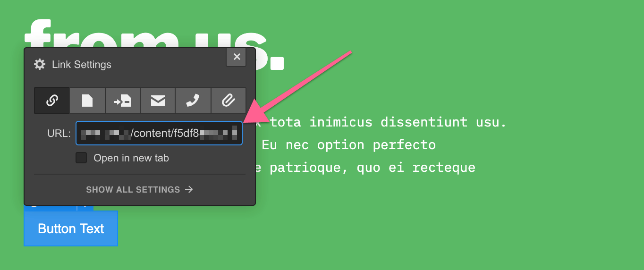Close the Link Settings popup
The width and height of the screenshot is (644, 270).
[237, 57]
